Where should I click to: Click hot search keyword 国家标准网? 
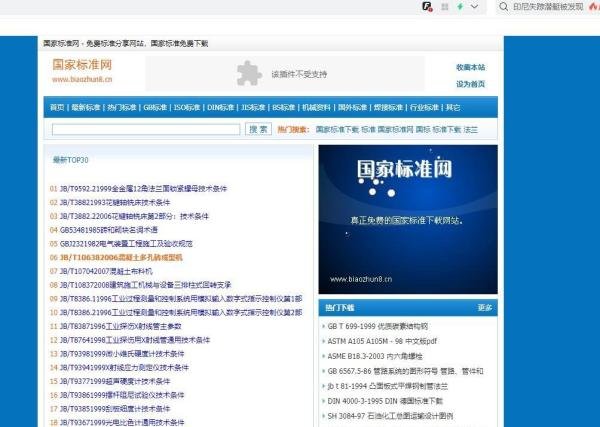(395, 130)
